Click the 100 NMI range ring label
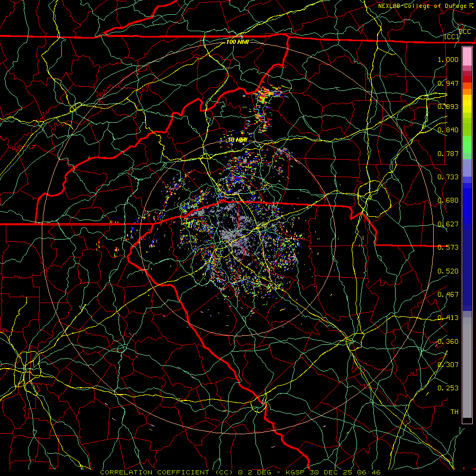 (x=237, y=42)
